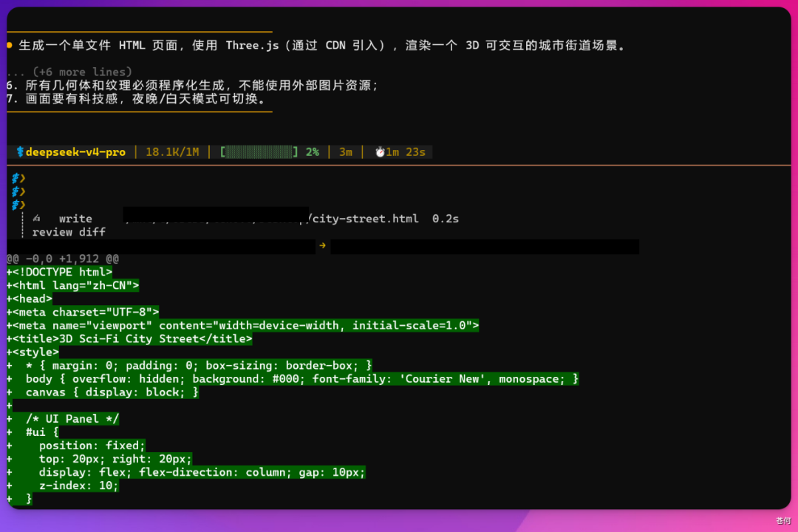Click the title 3D Sci-Fi City Street line
This screenshot has height=532, width=798.
tap(129, 339)
